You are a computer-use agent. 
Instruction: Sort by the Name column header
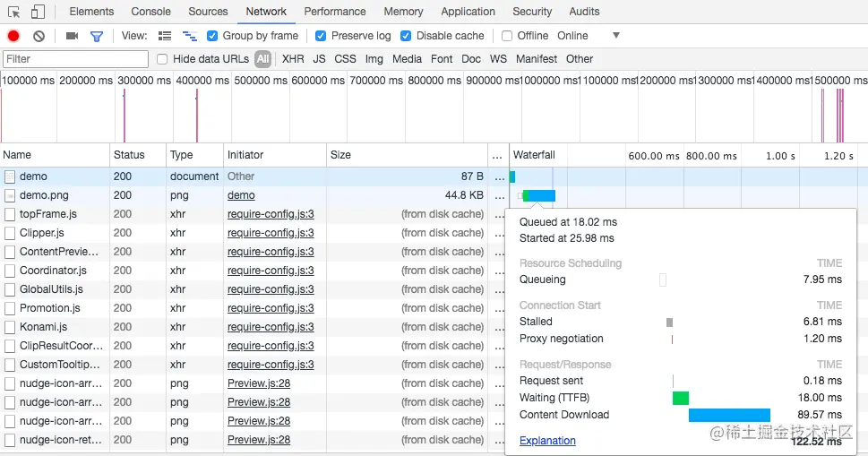pyautogui.click(x=55, y=155)
